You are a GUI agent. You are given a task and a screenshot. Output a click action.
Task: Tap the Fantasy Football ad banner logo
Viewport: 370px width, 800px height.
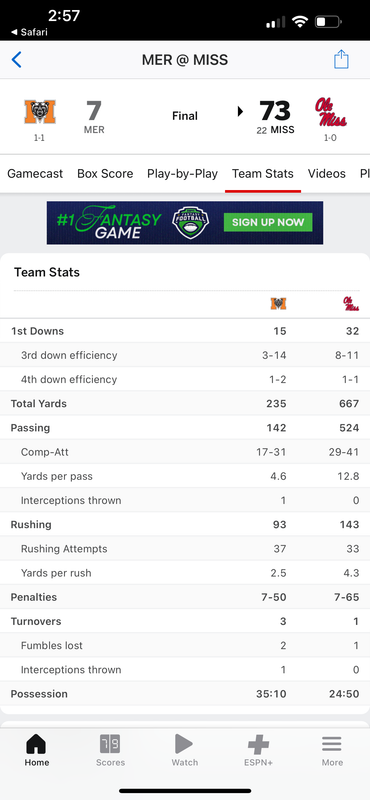[190, 222]
